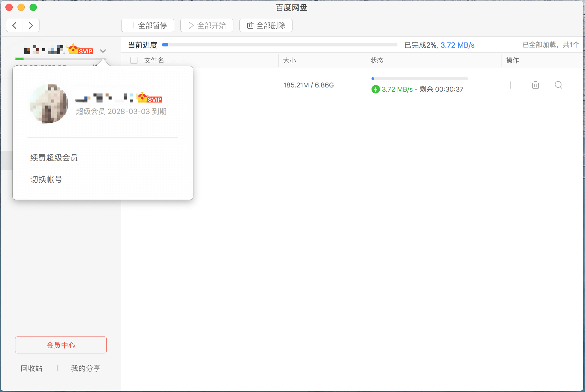Open 会员中心 at sidebar bottom
The width and height of the screenshot is (585, 392).
[61, 345]
